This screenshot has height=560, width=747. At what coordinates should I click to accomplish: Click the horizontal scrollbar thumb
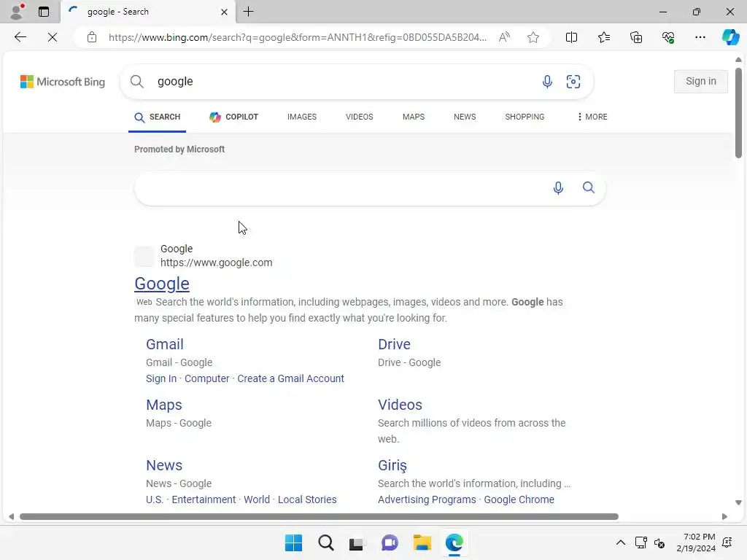(319, 517)
